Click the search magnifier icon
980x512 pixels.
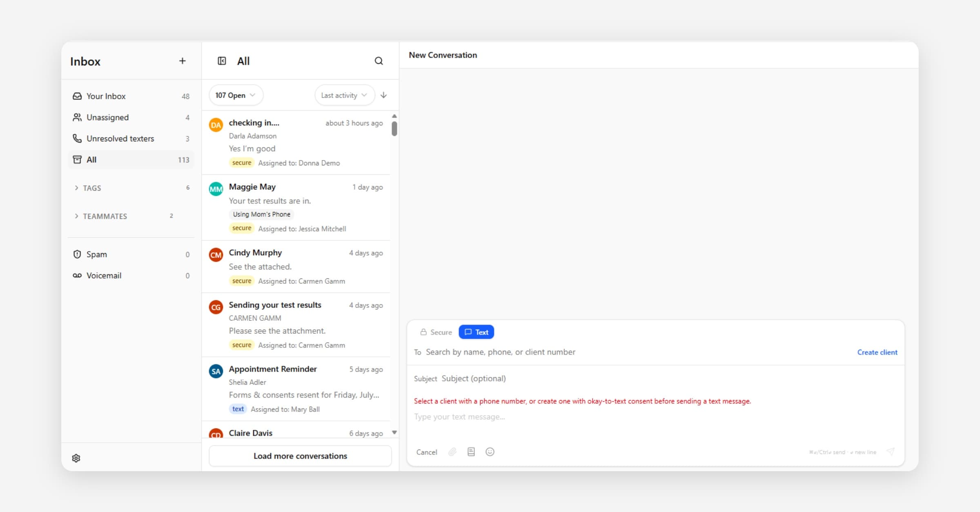(379, 61)
